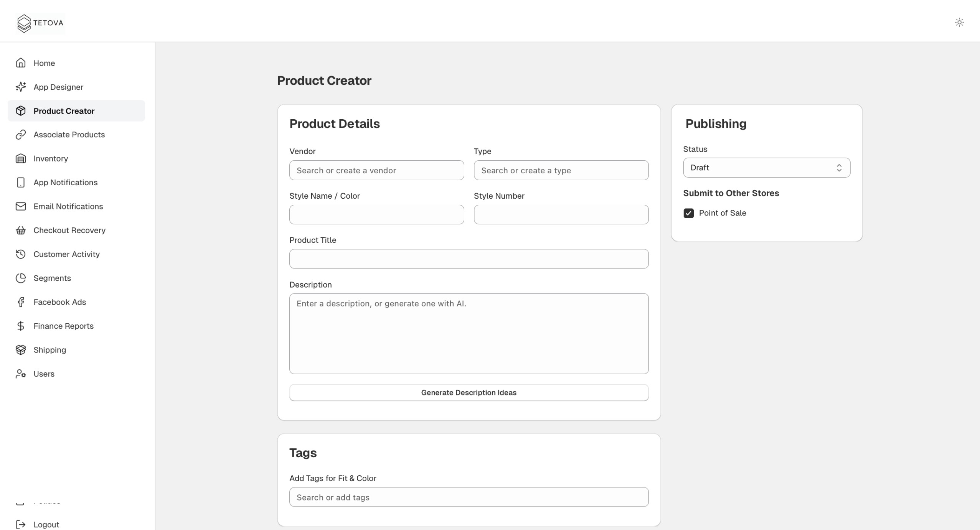Click the Shipping boxes icon
Viewport: 980px width, 530px height.
tap(21, 350)
